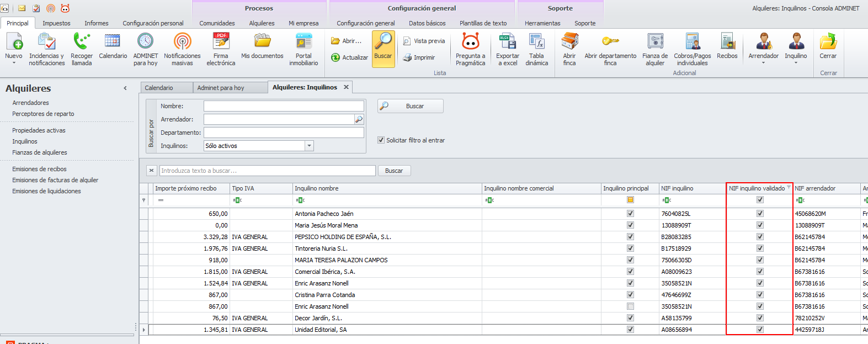Collapse the Alquileres side panel
Viewport: 868px width, 344px height.
125,88
